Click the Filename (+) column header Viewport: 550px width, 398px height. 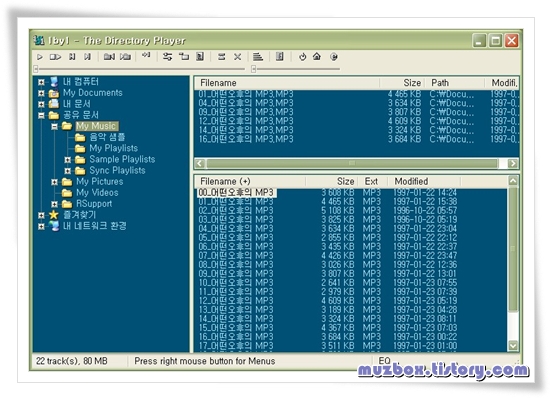point(250,182)
